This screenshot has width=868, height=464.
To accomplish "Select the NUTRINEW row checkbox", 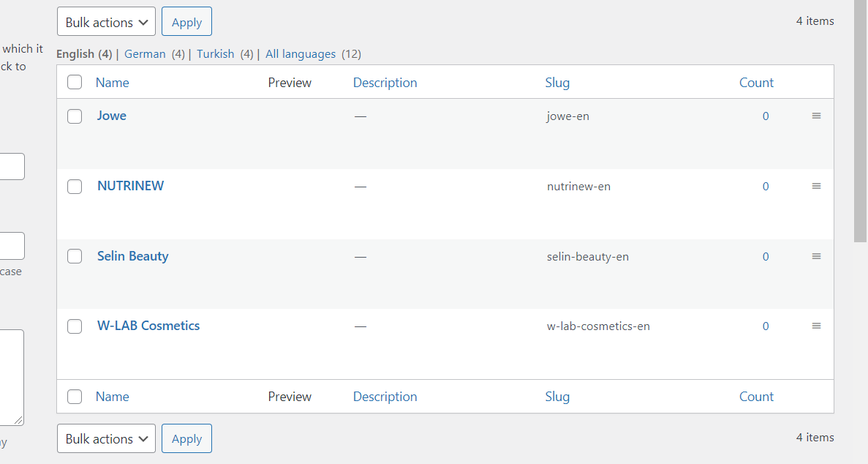I will [75, 187].
